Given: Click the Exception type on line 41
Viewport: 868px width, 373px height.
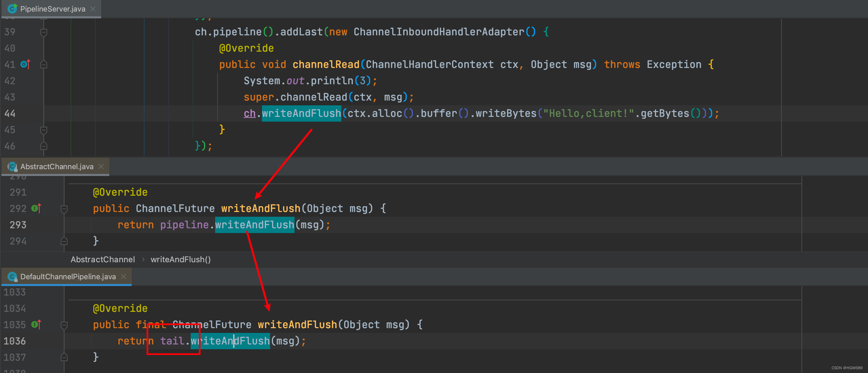Looking at the screenshot, I should pos(674,65).
